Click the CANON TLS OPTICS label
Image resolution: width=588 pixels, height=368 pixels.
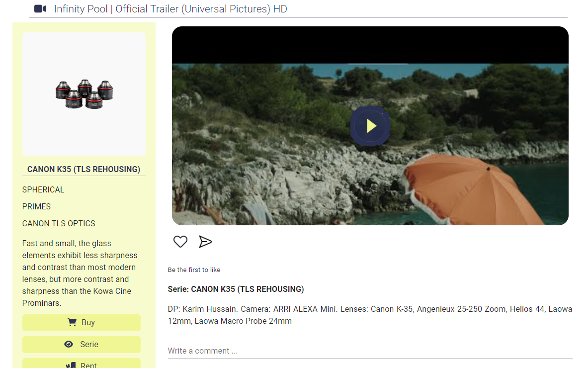click(x=59, y=224)
